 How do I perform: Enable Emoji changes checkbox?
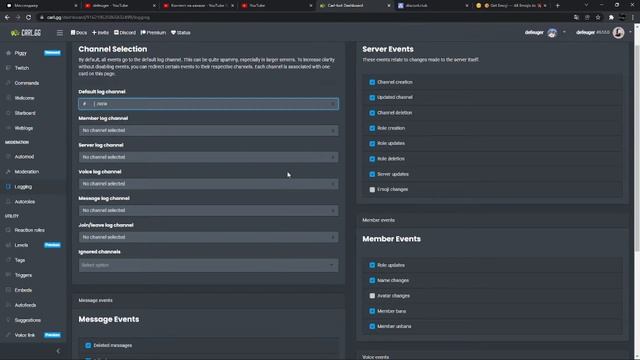[372, 189]
